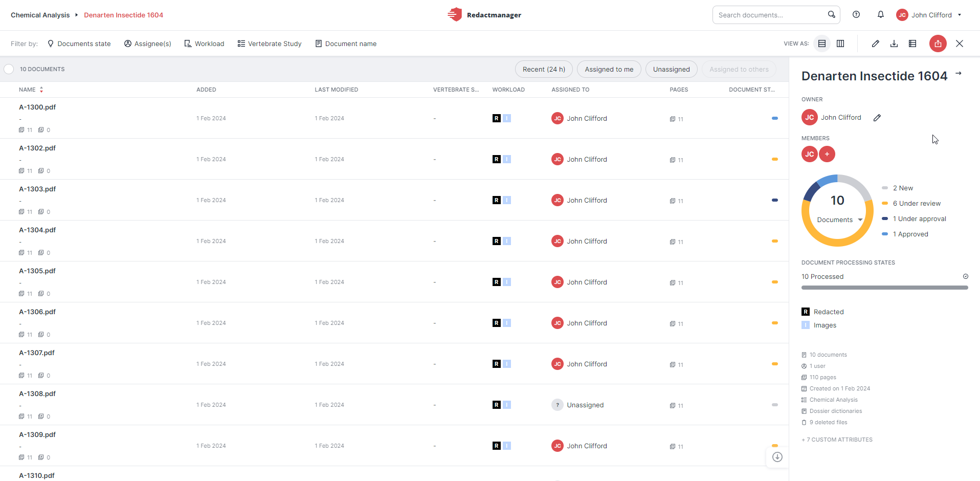Image resolution: width=980 pixels, height=481 pixels.
Task: Open the Documents dropdown in the donut chart
Action: tap(840, 220)
